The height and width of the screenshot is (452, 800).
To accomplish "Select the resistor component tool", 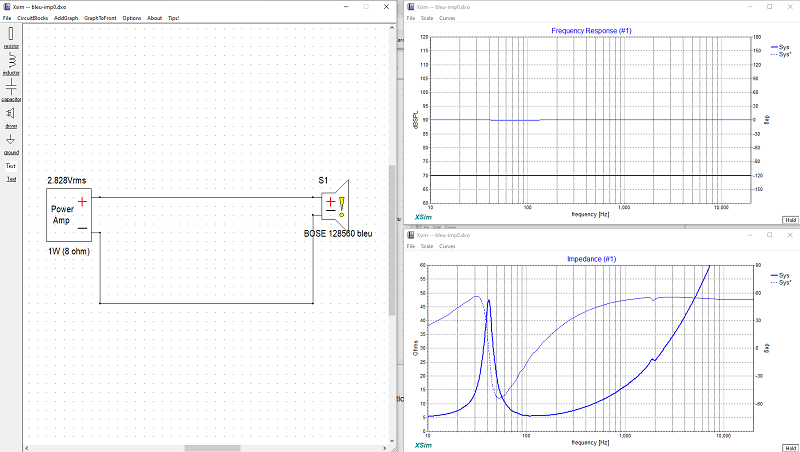I will 11,38.
